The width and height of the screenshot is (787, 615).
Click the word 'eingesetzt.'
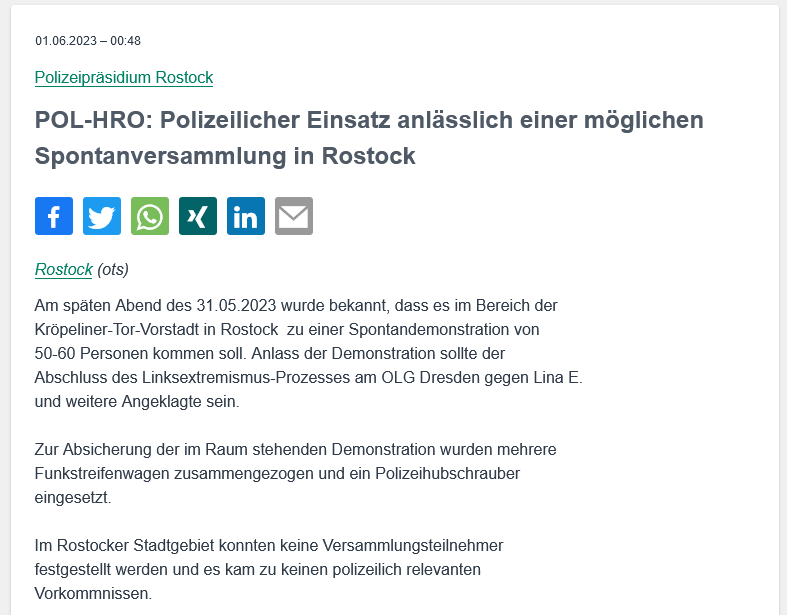pyautogui.click(x=73, y=498)
